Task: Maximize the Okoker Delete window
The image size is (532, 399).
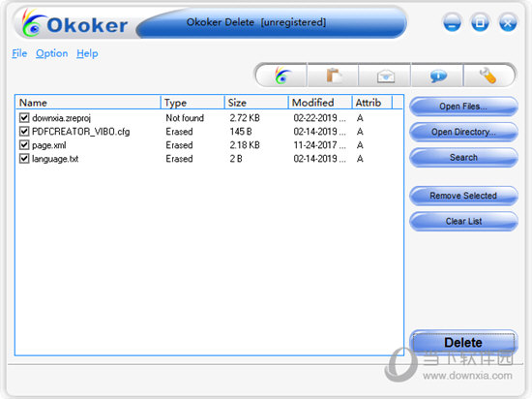Action: [x=480, y=22]
